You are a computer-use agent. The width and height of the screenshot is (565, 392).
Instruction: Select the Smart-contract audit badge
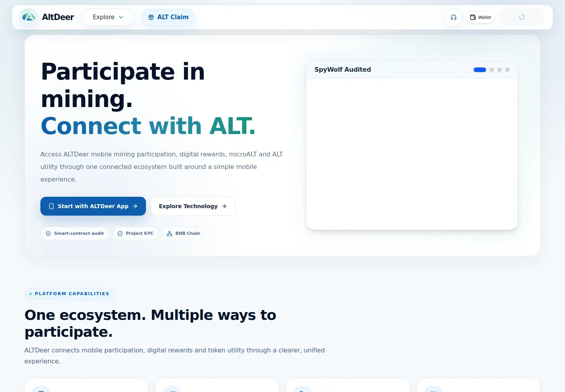(75, 233)
